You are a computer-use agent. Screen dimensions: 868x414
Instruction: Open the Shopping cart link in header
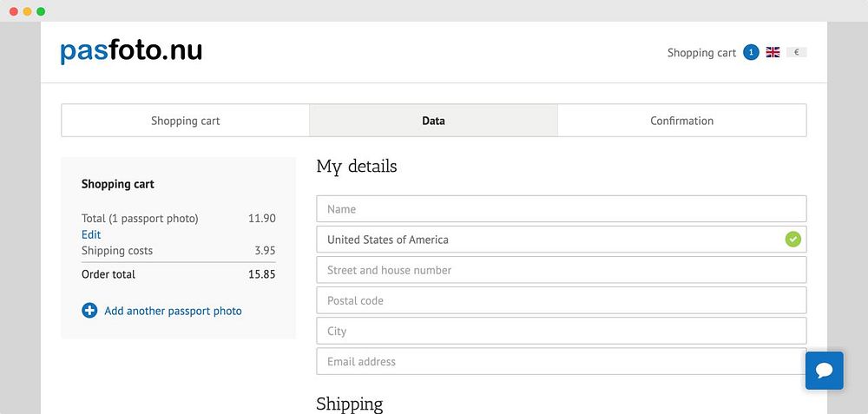tap(701, 53)
